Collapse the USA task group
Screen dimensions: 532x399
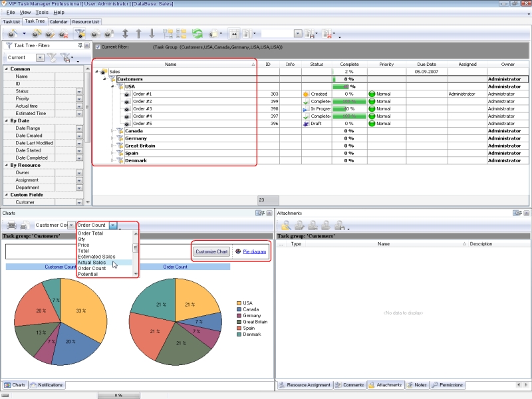click(x=112, y=86)
